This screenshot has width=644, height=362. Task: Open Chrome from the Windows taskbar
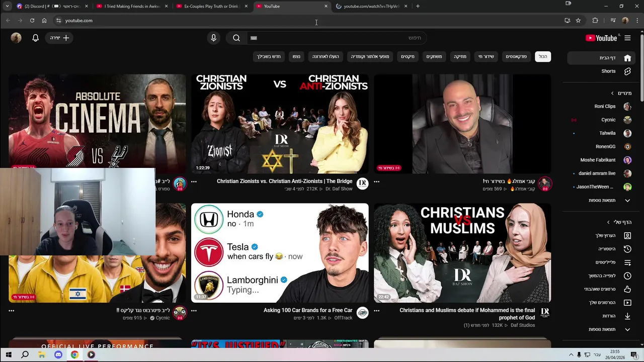pos(74,354)
